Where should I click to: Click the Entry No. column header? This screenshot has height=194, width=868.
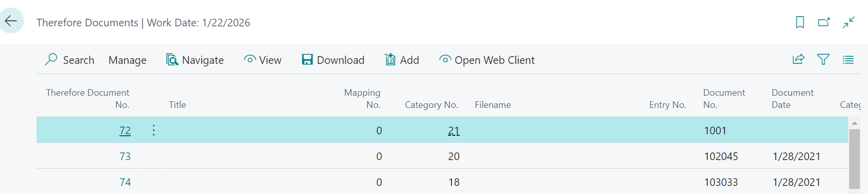(668, 104)
